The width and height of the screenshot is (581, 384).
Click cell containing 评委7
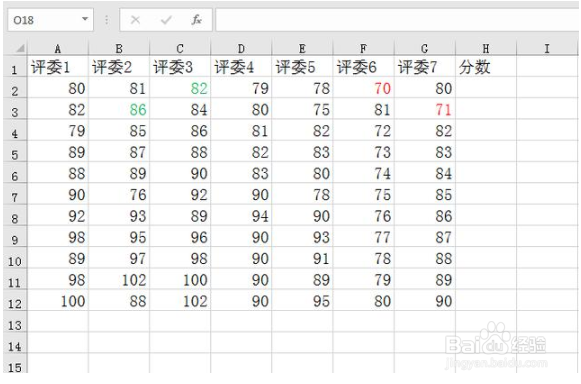425,67
